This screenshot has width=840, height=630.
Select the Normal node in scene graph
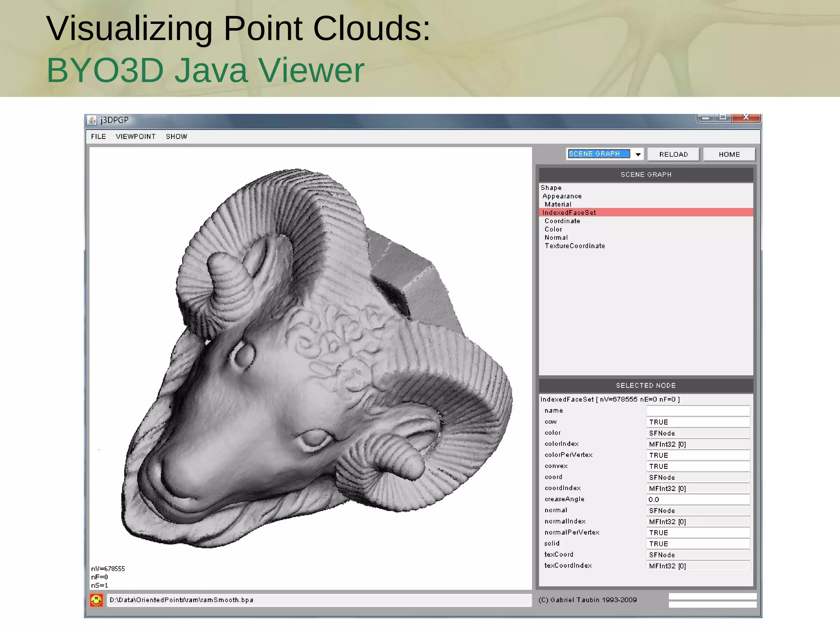(x=556, y=237)
